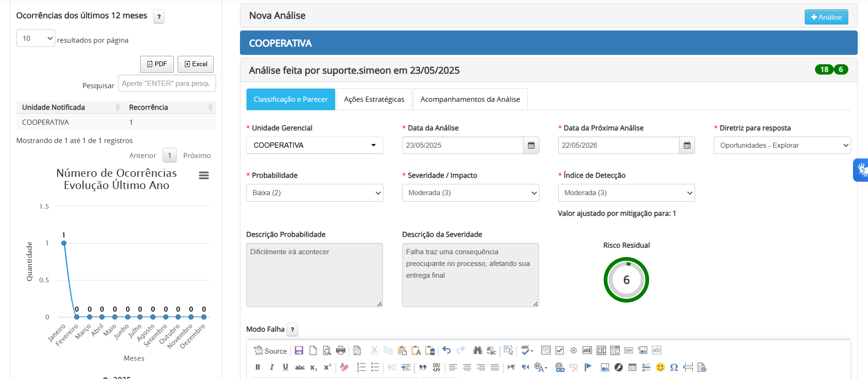The width and height of the screenshot is (868, 379).
Task: Toggle italic formatting in editor
Action: pos(272,367)
